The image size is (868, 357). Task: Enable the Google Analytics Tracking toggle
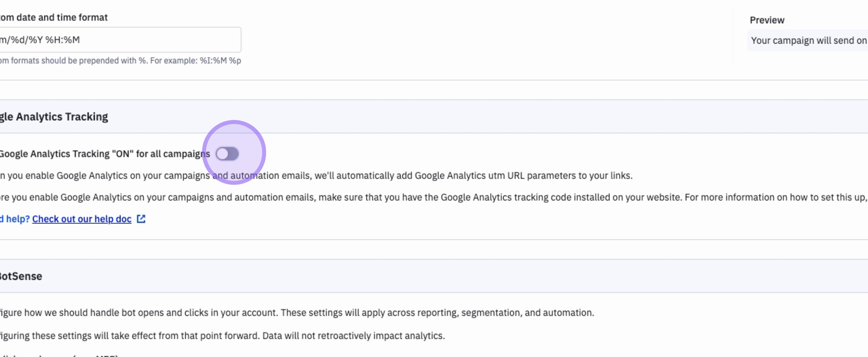pos(227,154)
